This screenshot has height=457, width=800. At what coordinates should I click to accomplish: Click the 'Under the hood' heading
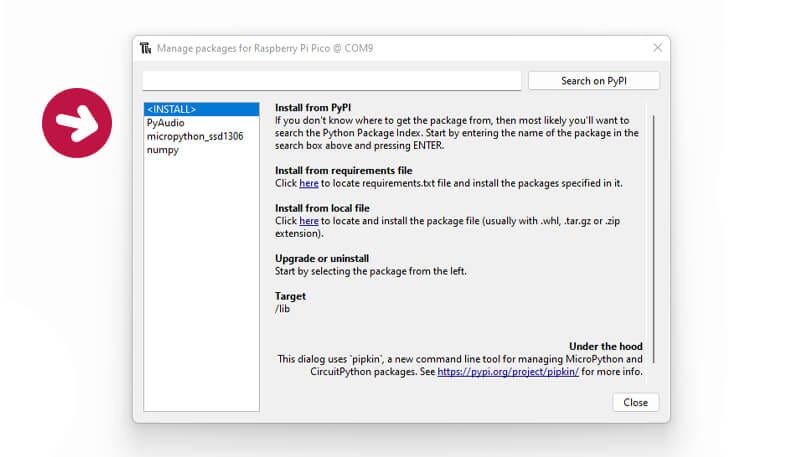click(606, 346)
